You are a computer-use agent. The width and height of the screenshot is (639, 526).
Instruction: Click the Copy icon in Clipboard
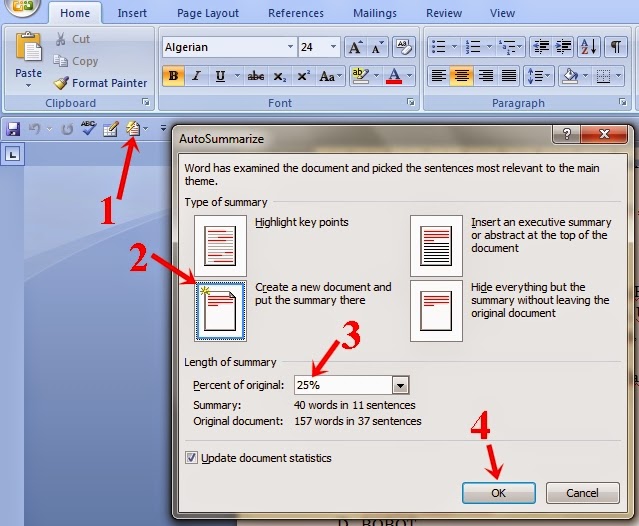61,61
